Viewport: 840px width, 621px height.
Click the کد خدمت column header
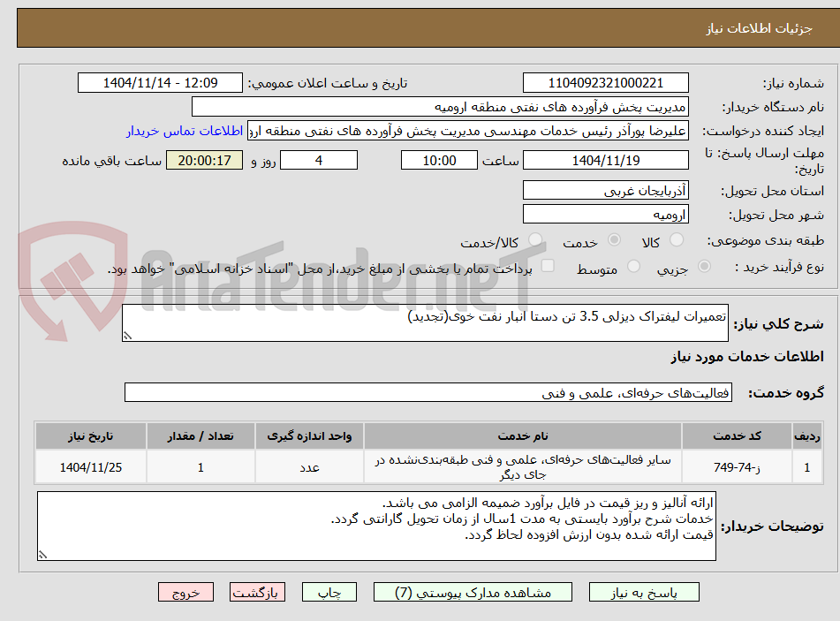click(737, 436)
